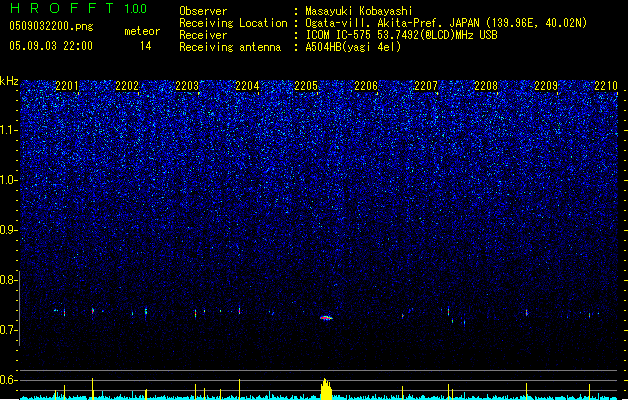Click the 1.1 kHz frequency label

pyautogui.click(x=8, y=130)
